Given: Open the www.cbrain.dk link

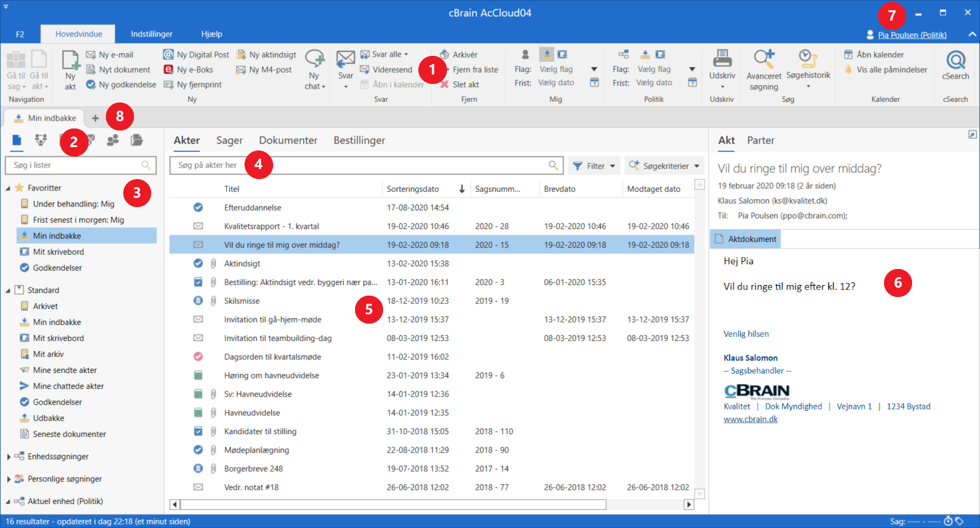Looking at the screenshot, I should pyautogui.click(x=751, y=419).
